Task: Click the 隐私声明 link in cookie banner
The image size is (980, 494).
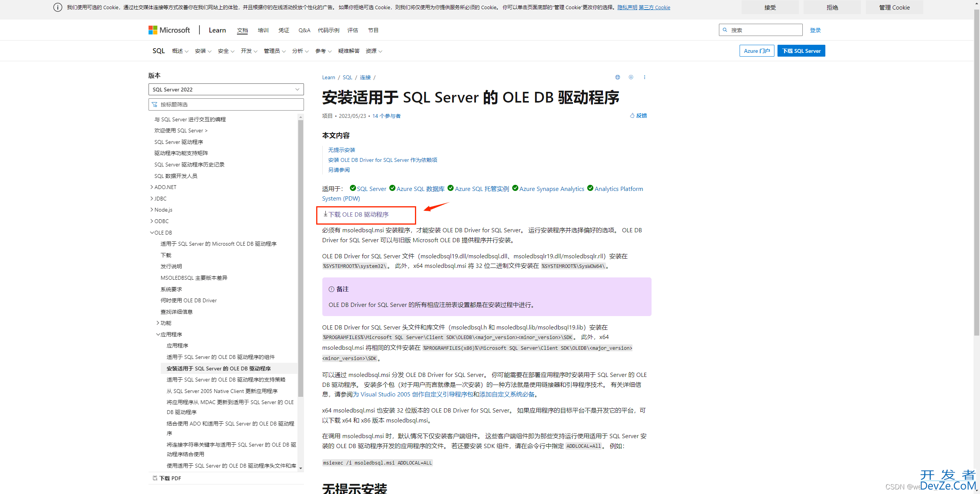Action: (627, 7)
